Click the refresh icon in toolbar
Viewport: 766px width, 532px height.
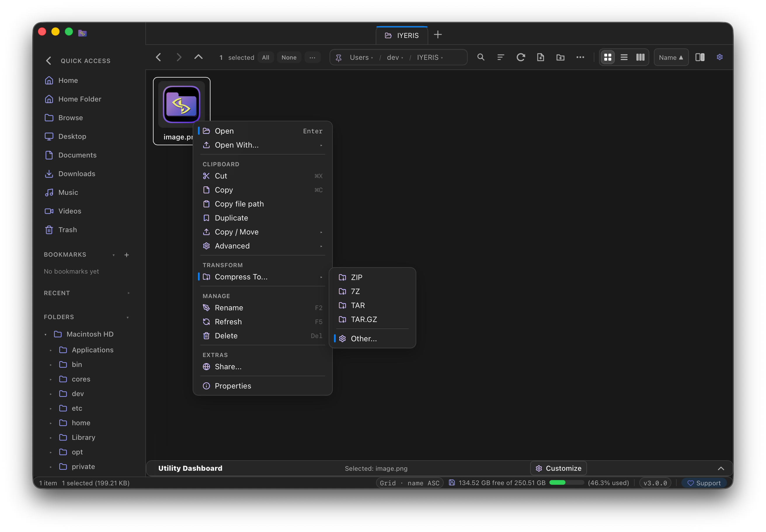(x=520, y=57)
